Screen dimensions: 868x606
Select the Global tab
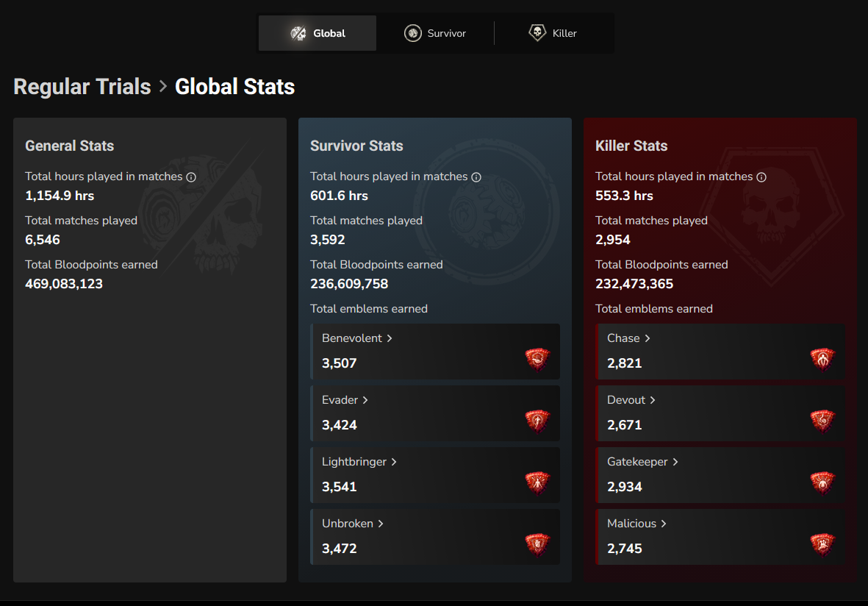(x=318, y=33)
